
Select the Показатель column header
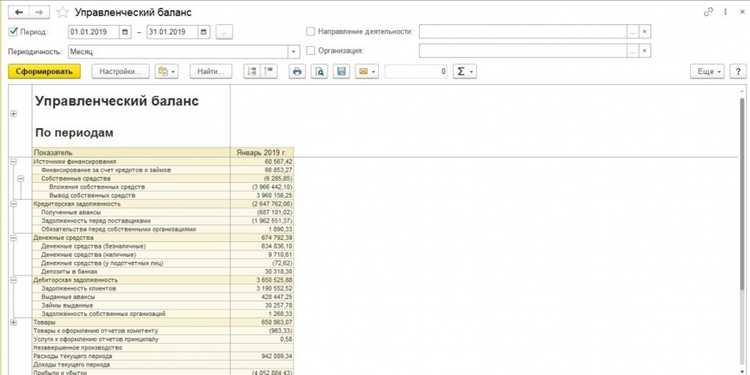(131, 153)
